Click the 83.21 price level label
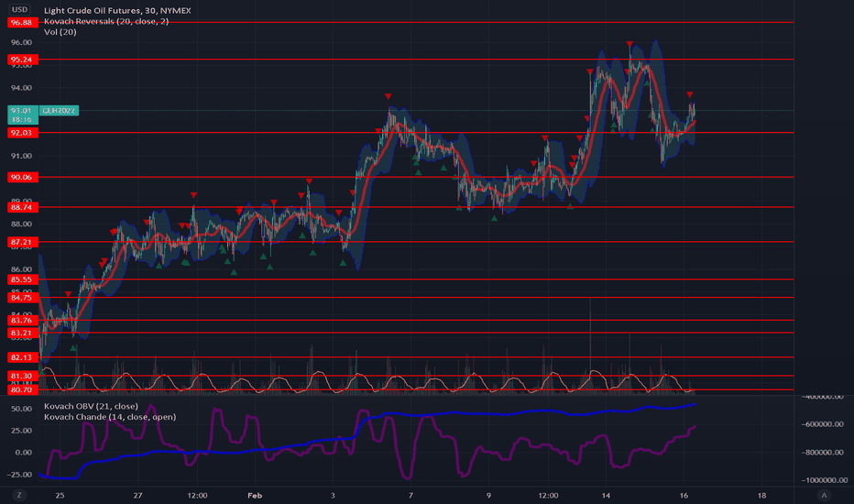 [x=22, y=333]
